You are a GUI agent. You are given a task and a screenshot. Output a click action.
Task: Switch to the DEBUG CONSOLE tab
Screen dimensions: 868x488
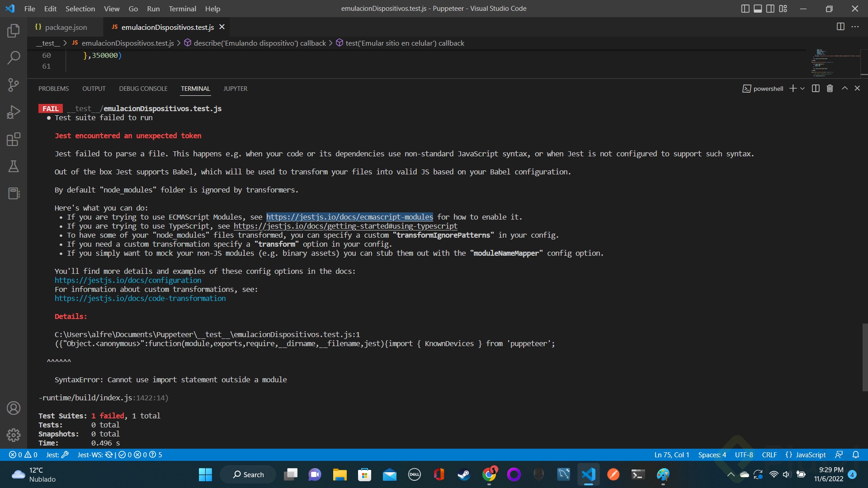click(143, 89)
